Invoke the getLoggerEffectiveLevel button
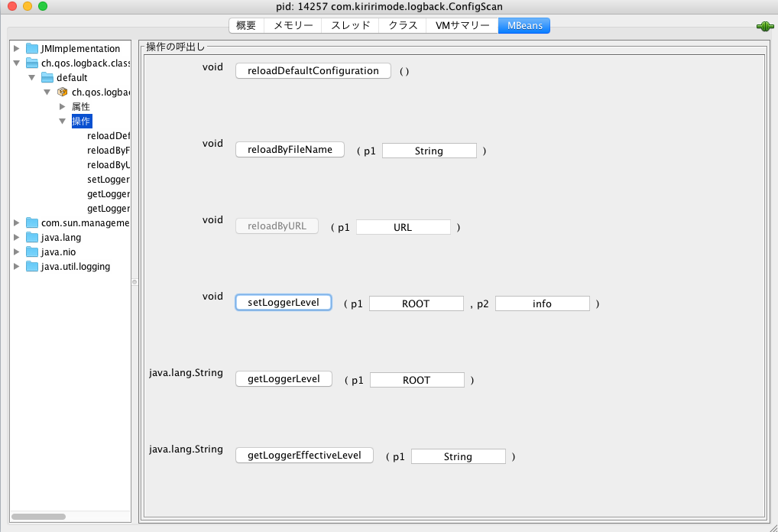The image size is (778, 532). 304,455
